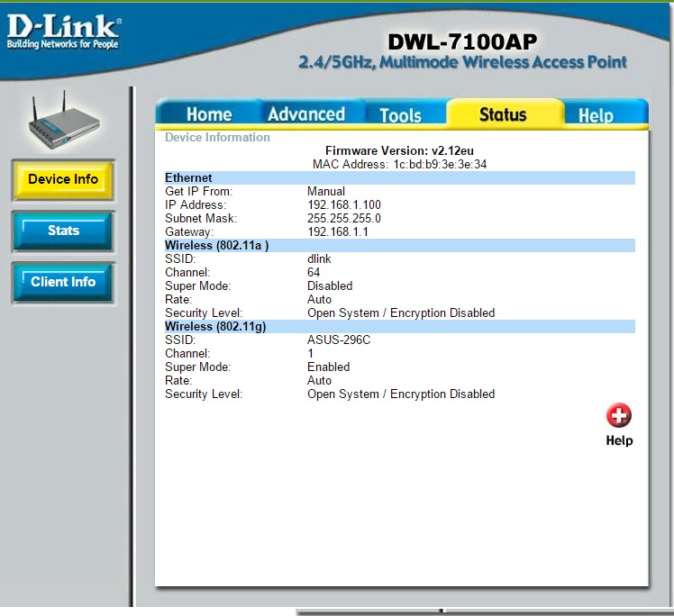674x616 pixels.
Task: Open the Help tab
Action: coord(596,115)
